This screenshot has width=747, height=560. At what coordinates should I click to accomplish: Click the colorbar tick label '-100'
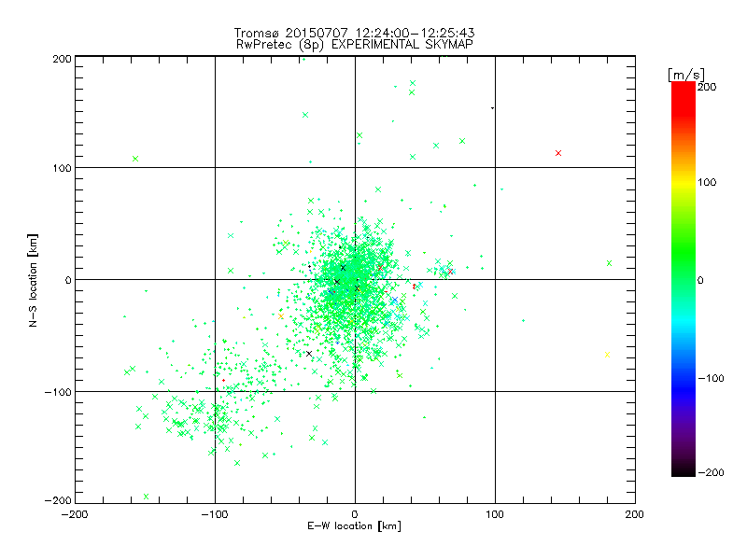[711, 378]
